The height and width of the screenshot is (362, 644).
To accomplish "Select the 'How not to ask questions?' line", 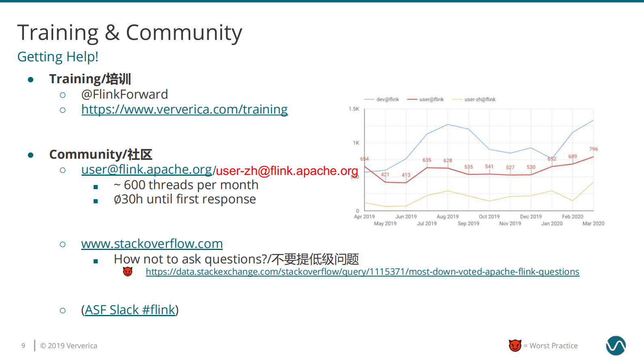I will (236, 259).
